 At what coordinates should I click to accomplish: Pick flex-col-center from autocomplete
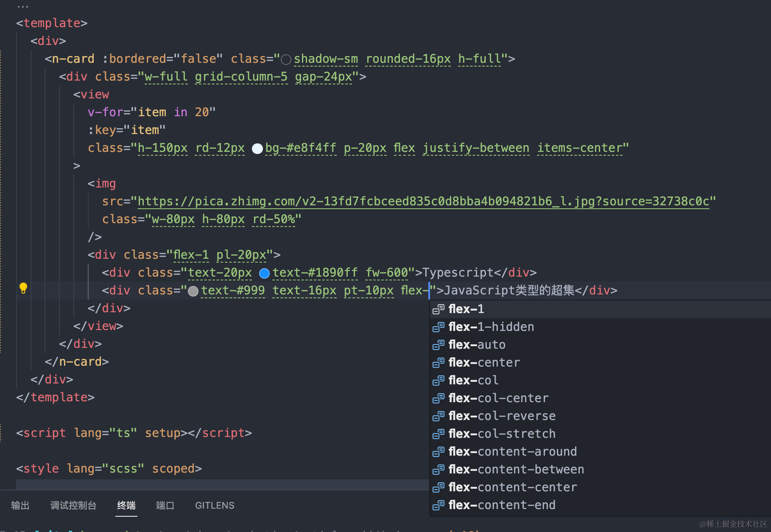[600, 398]
